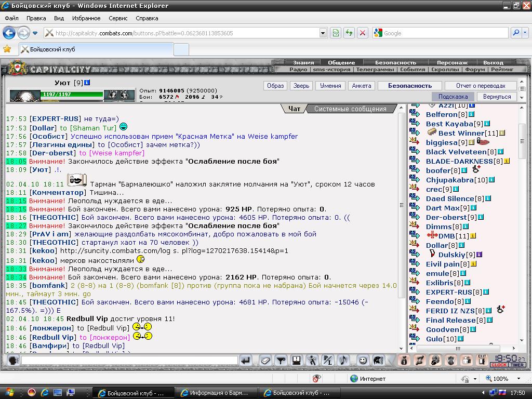The width and height of the screenshot is (532, 399).
Task: Open the Сервис menu
Action: tap(118, 18)
